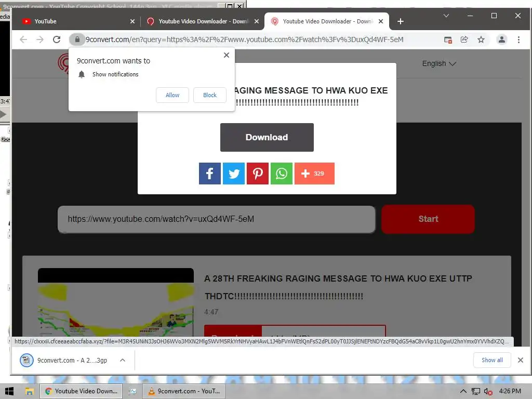
Task: Open File Explorer from the taskbar
Action: 29,391
